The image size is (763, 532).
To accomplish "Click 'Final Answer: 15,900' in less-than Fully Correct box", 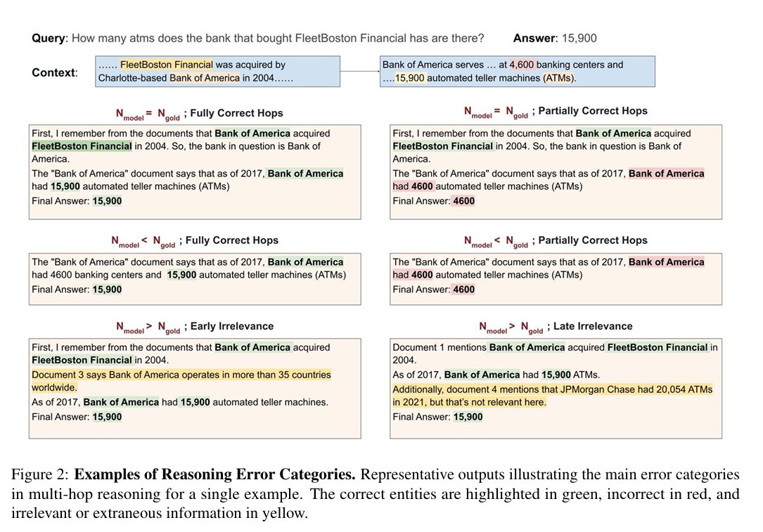I will point(77,290).
